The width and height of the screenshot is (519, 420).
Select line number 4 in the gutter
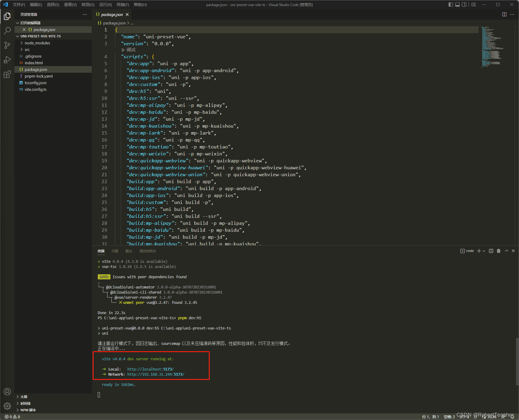click(106, 57)
